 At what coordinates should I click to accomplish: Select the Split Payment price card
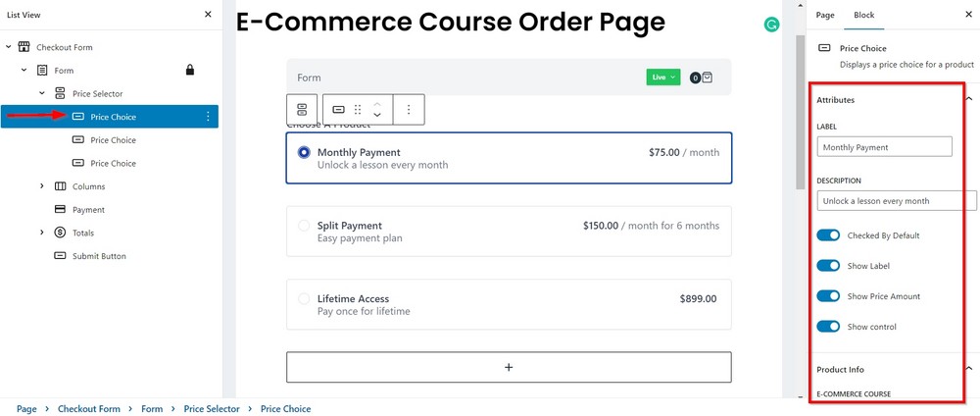[x=509, y=232]
